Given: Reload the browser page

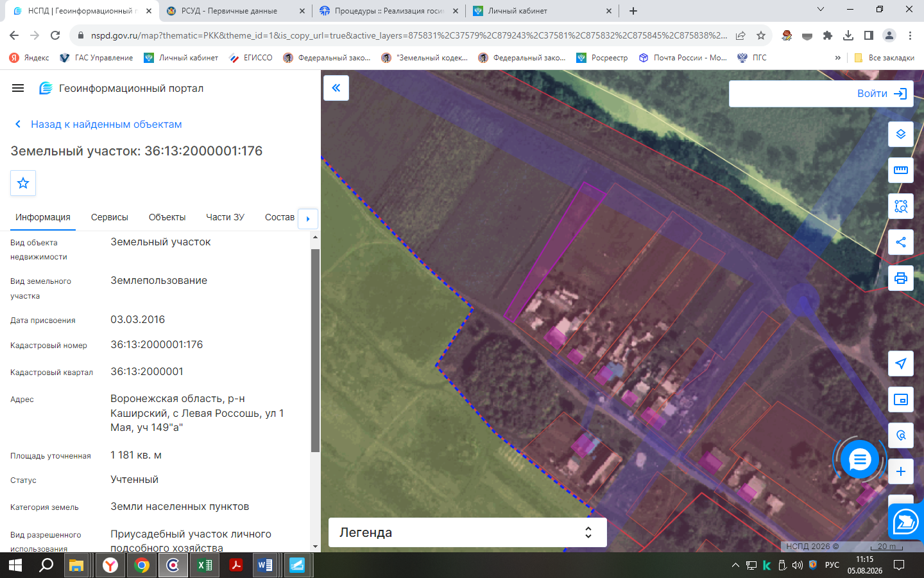Looking at the screenshot, I should pyautogui.click(x=55, y=35).
